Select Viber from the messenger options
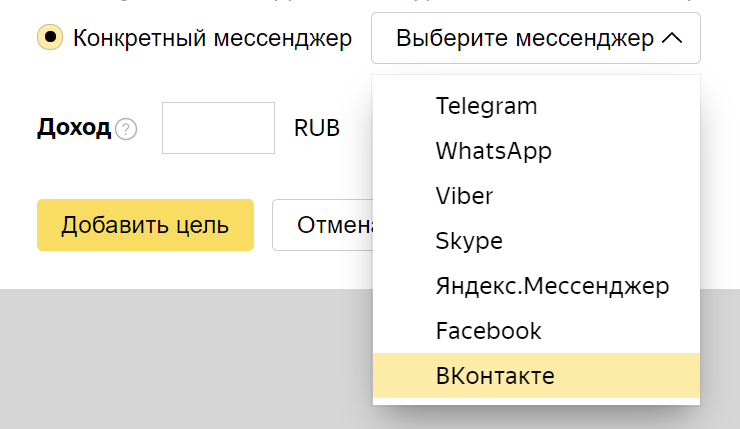The width and height of the screenshot is (740, 429). (x=464, y=195)
